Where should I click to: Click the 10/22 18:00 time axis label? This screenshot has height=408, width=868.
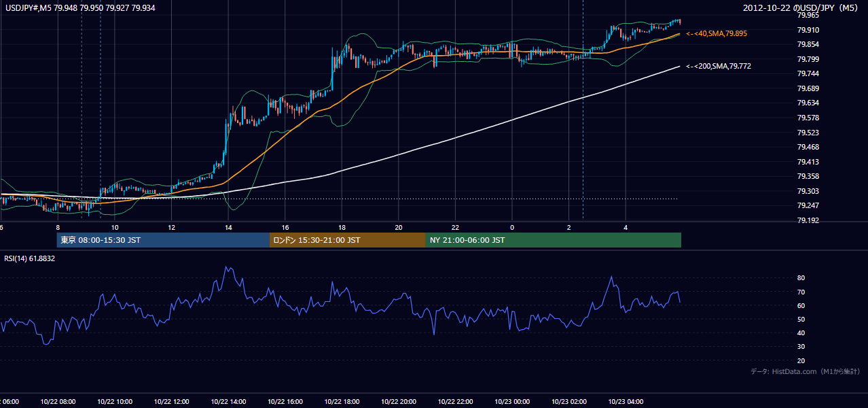342,402
